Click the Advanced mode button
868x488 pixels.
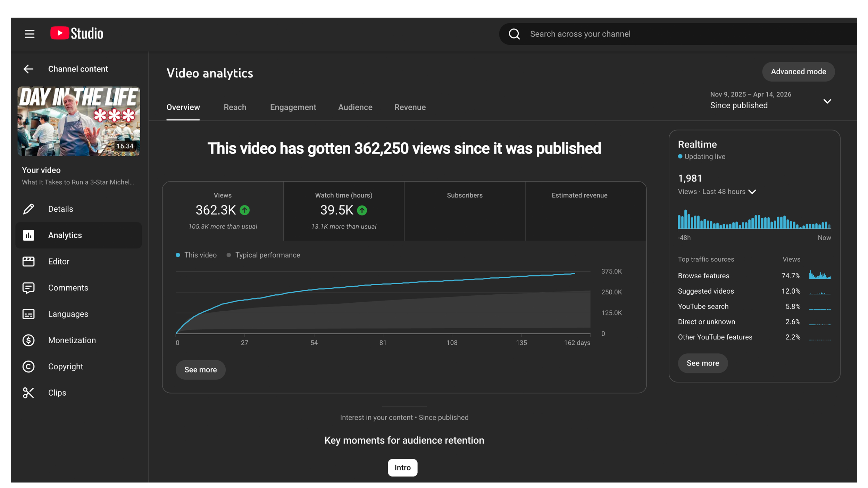(798, 72)
